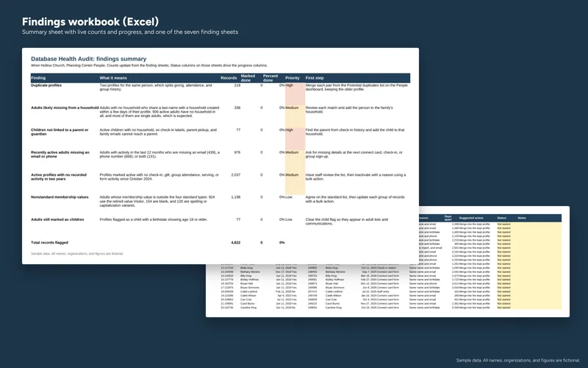Click the 'Adults still marked as children' cell
The width and height of the screenshot is (588, 368).
point(57,219)
